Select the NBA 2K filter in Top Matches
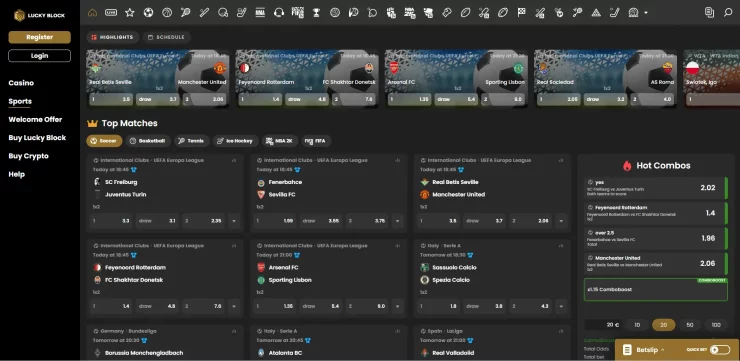740x361 pixels. click(280, 141)
